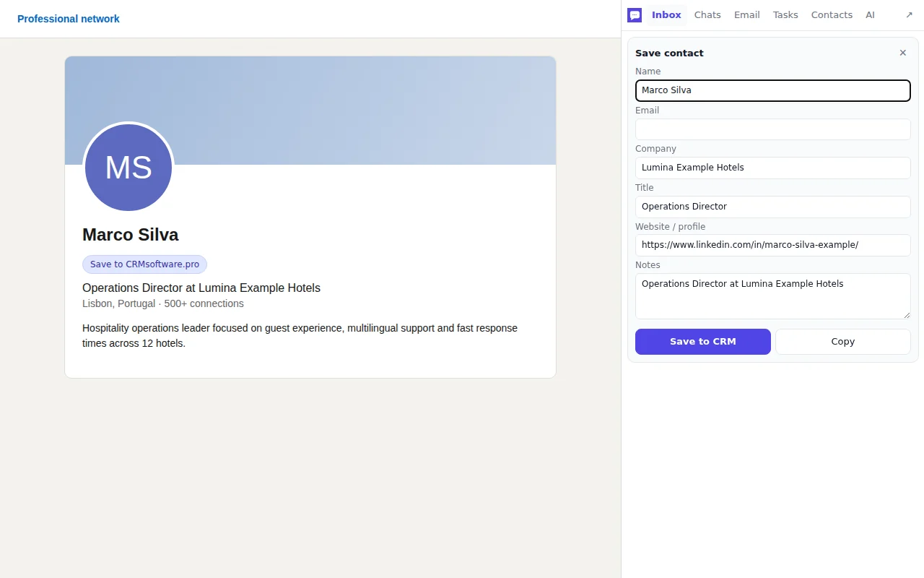Click the purple chat logo icon
Viewport: 924px width, 578px height.
pyautogui.click(x=635, y=15)
